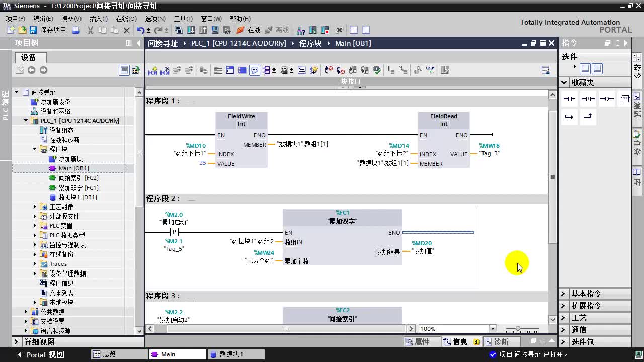
Task: Select 数据块1 [DB1] in tree
Action: (77, 197)
